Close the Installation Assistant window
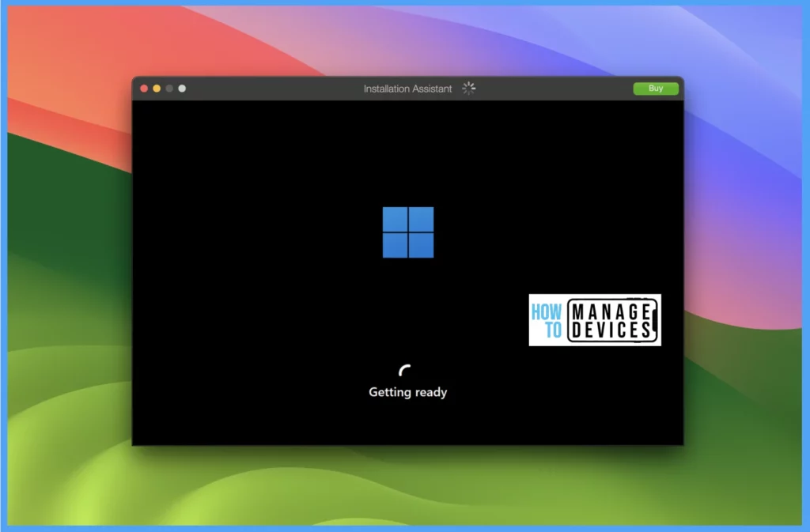 tap(144, 89)
